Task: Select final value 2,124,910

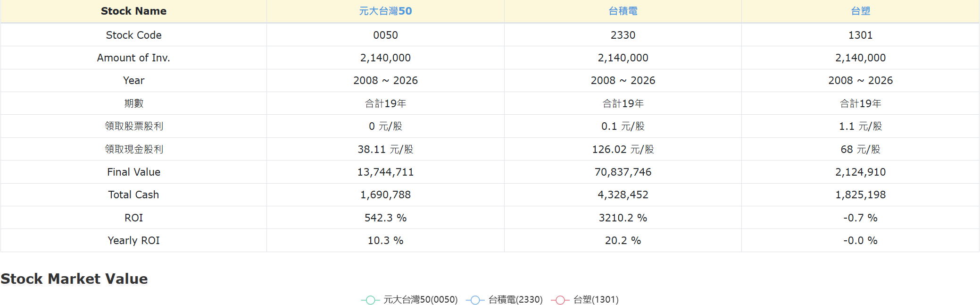Action: [860, 172]
